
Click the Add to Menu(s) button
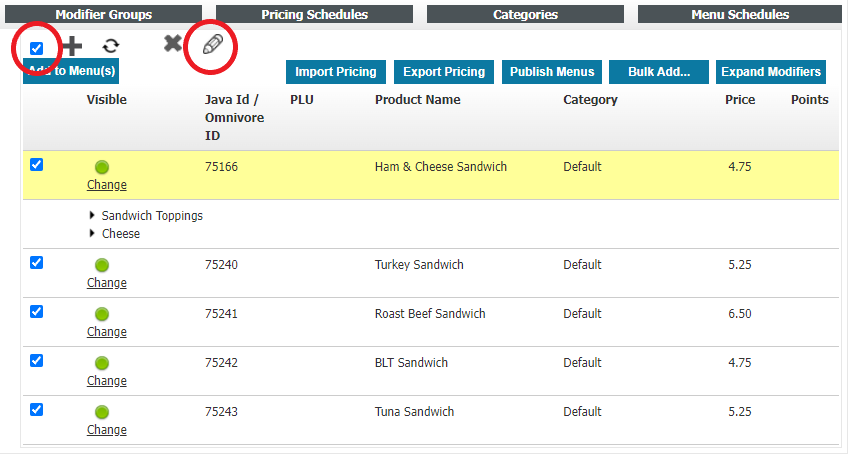tap(71, 71)
